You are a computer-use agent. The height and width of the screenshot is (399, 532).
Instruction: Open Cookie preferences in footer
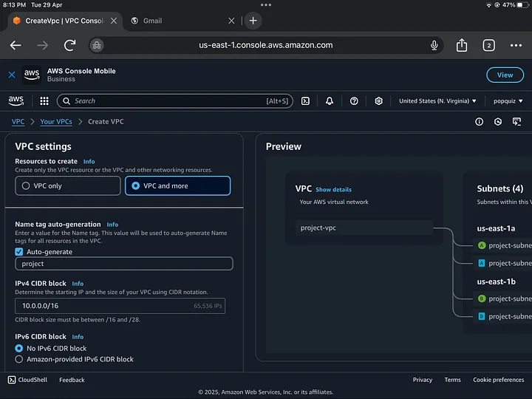(x=499, y=380)
